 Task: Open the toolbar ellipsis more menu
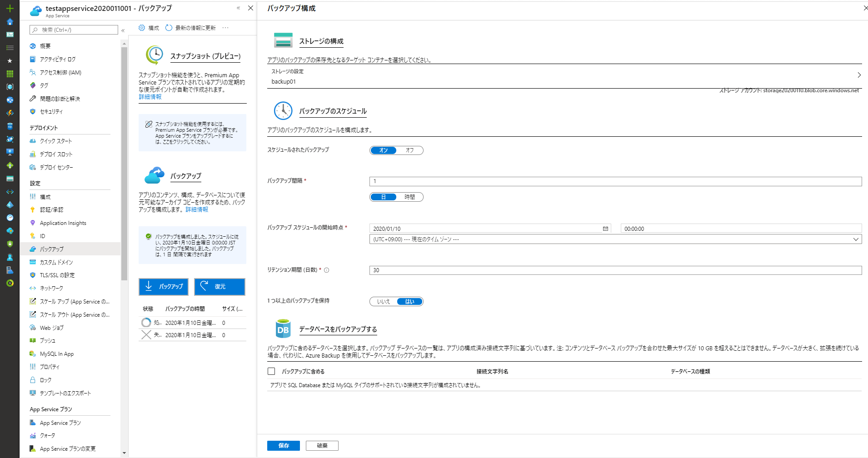point(225,28)
